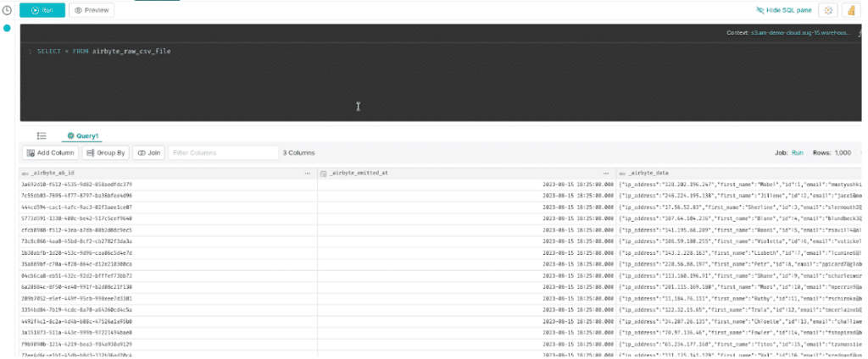Click the Add Column button
This screenshot has height=359, width=868.
50,153
